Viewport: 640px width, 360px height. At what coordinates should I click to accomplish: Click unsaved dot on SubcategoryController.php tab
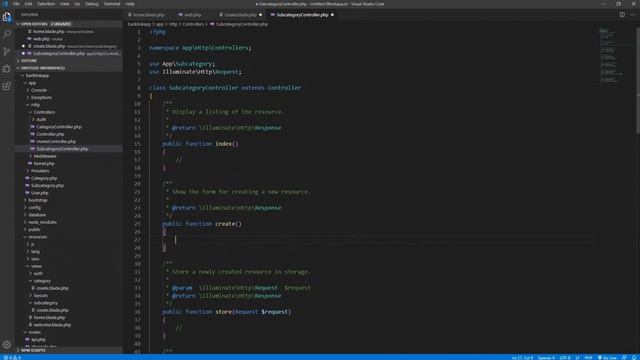pos(332,15)
